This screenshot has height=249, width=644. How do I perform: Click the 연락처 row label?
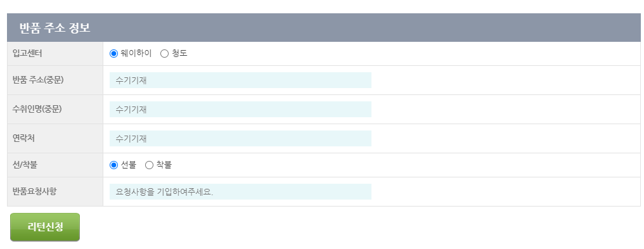(x=24, y=138)
